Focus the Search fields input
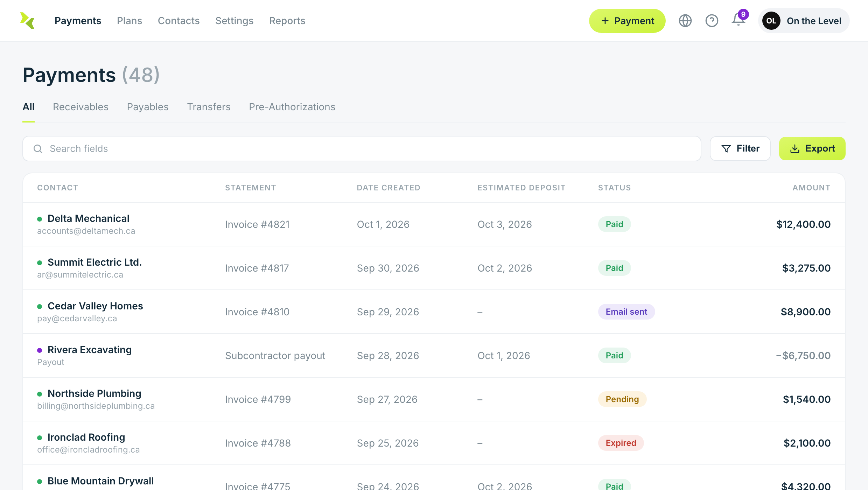The height and width of the screenshot is (490, 868). tap(362, 149)
